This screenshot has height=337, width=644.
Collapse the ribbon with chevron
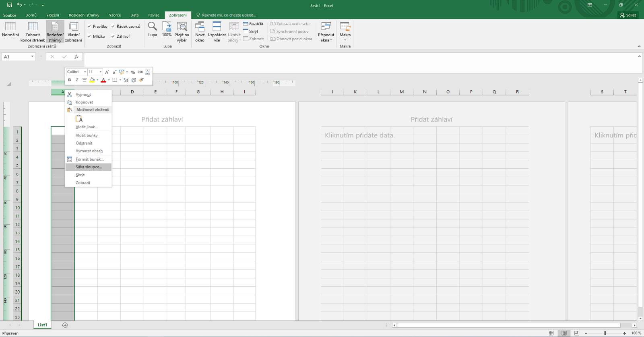[639, 46]
